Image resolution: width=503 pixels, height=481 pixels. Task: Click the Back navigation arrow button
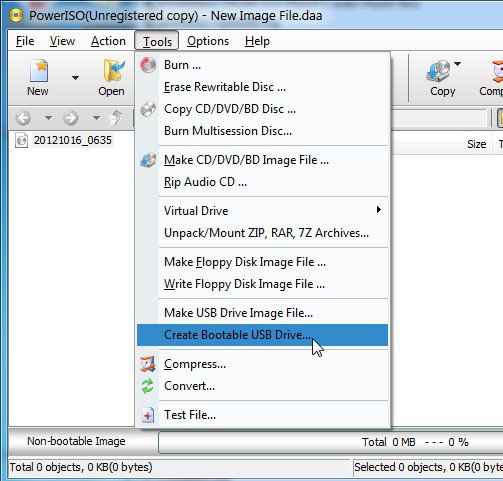click(x=23, y=118)
